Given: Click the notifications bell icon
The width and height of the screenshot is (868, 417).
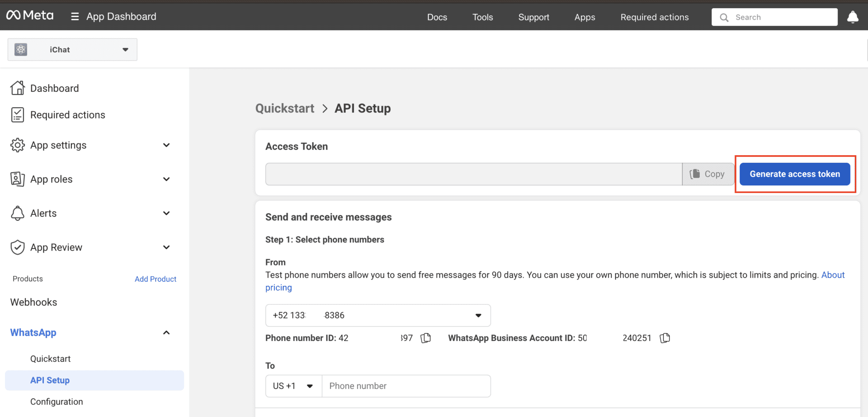Looking at the screenshot, I should (852, 17).
